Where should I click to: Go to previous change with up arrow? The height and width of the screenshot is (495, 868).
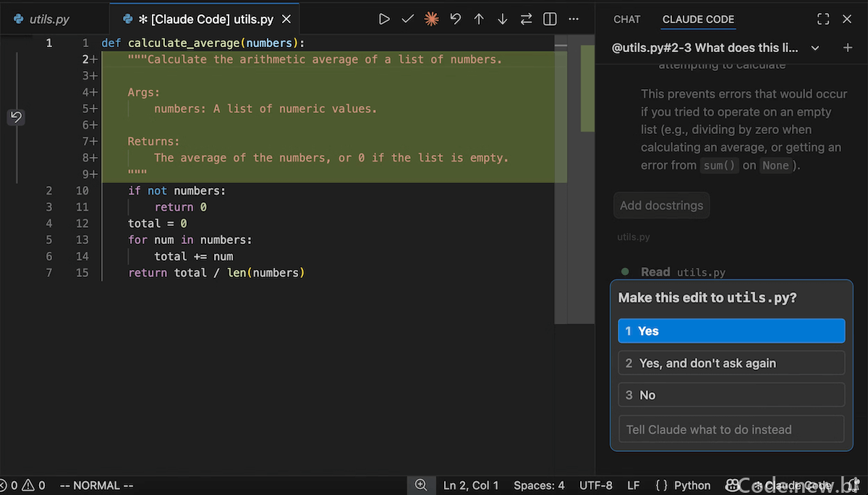tap(479, 20)
